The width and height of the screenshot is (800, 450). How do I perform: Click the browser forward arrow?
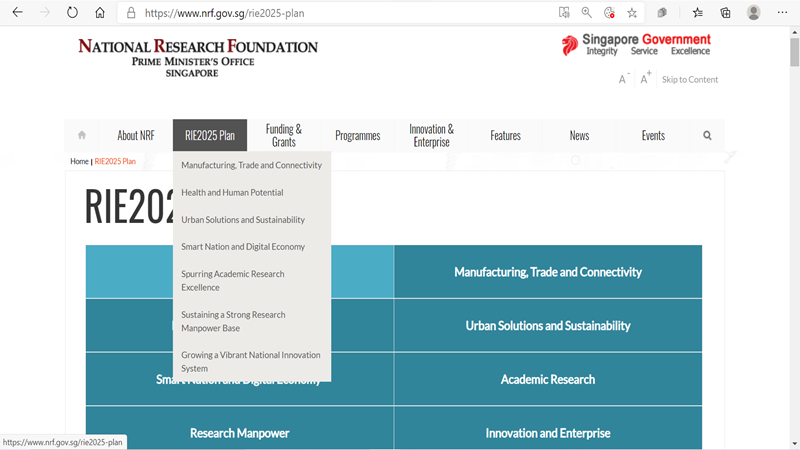pyautogui.click(x=45, y=12)
